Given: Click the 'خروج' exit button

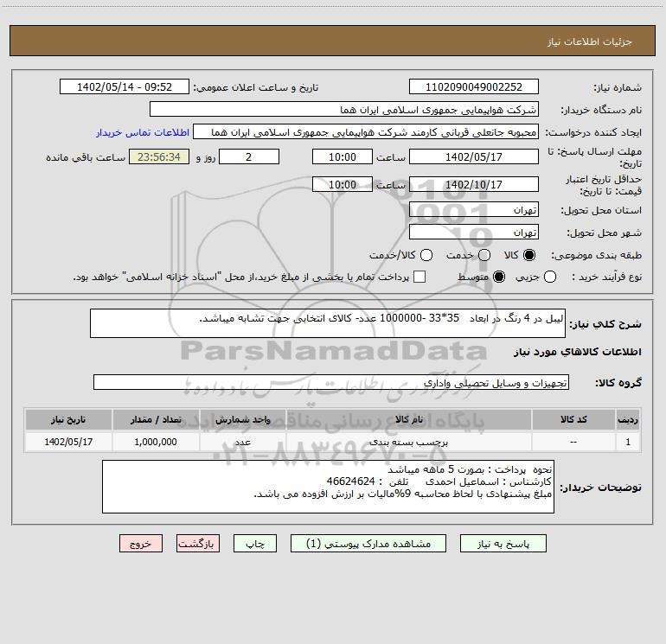Looking at the screenshot, I should (141, 544).
